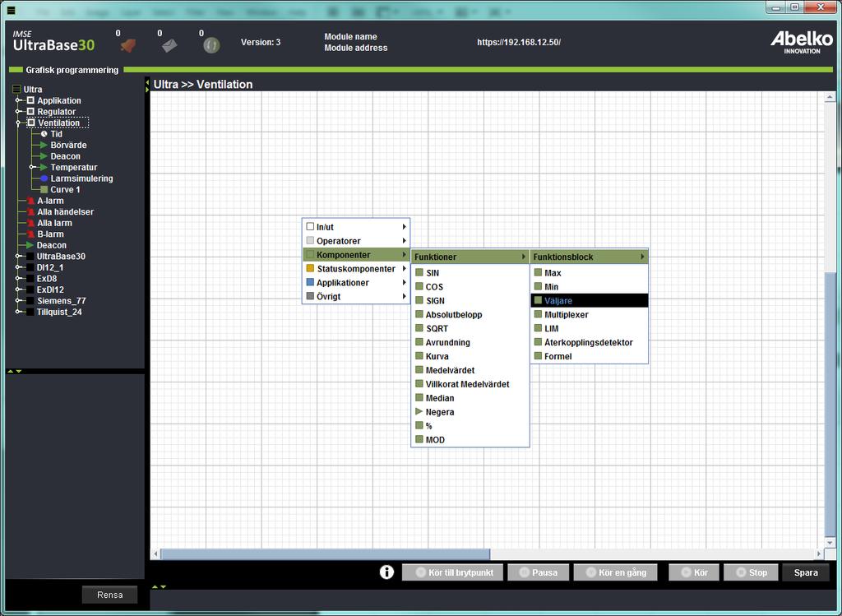Image resolution: width=842 pixels, height=616 pixels.
Task: Click the SIN function square icon
Action: pyautogui.click(x=419, y=272)
